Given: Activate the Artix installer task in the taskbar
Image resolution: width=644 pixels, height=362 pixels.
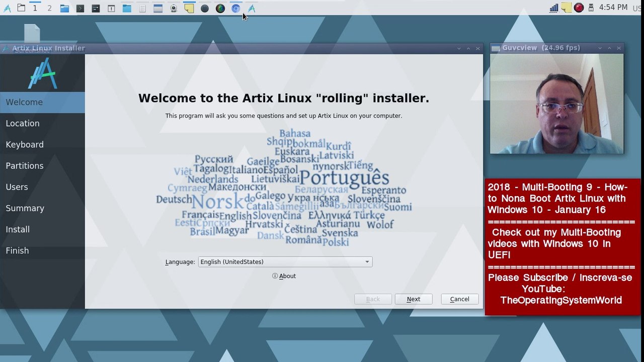Looking at the screenshot, I should tap(252, 8).
